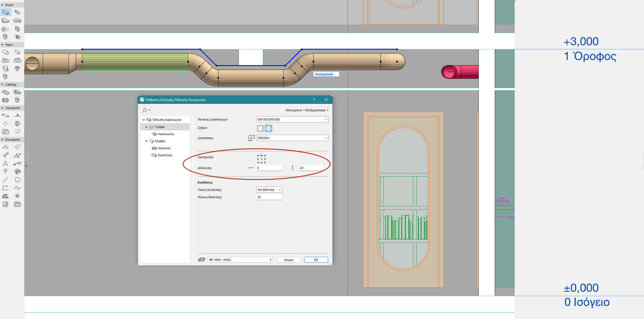
Task: Select the Camera tool under Viewpoint
Action: click(x=17, y=132)
